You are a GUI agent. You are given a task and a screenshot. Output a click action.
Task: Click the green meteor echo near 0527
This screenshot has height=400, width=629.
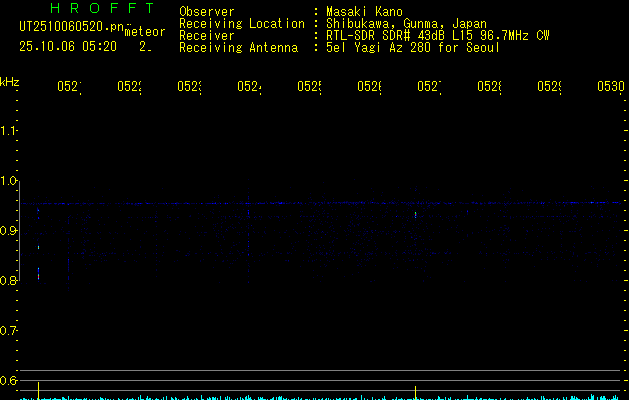(x=416, y=215)
